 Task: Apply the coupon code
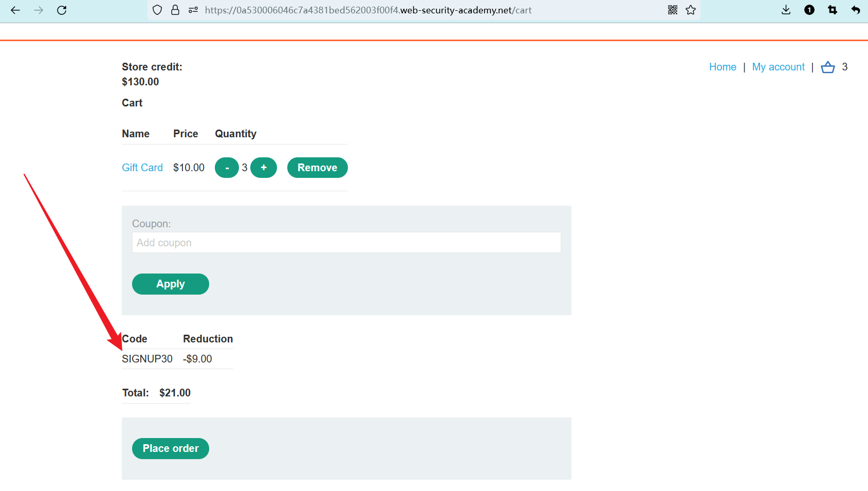pyautogui.click(x=171, y=284)
